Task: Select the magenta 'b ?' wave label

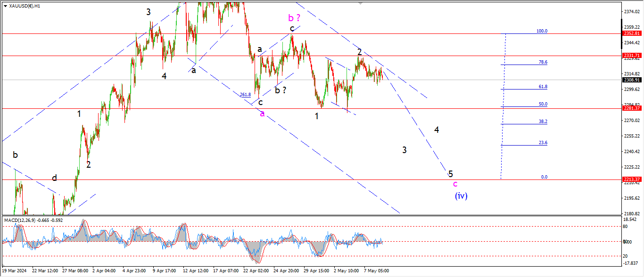Action: click(x=294, y=18)
